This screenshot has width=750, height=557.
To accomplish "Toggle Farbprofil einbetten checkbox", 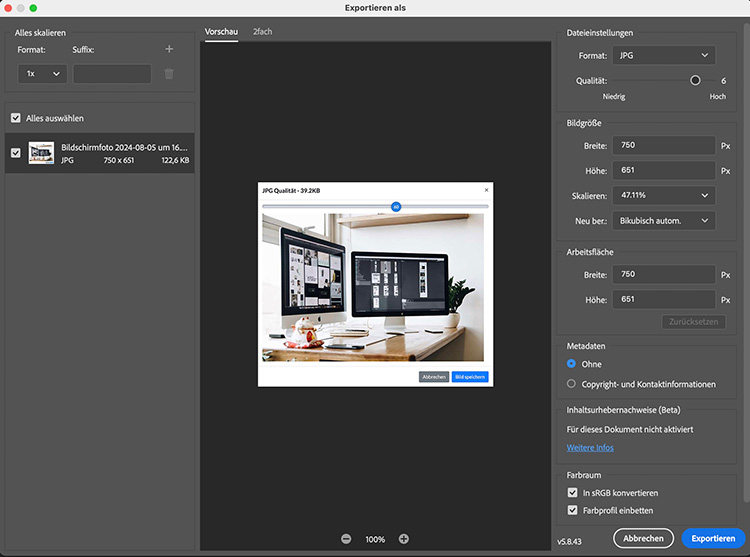I will point(573,510).
